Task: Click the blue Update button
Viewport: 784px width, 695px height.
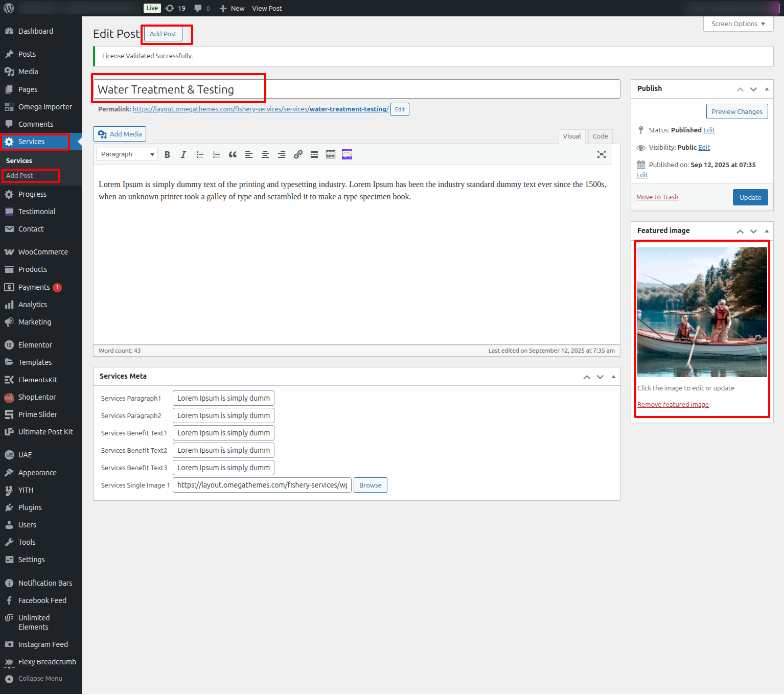Action: [750, 197]
